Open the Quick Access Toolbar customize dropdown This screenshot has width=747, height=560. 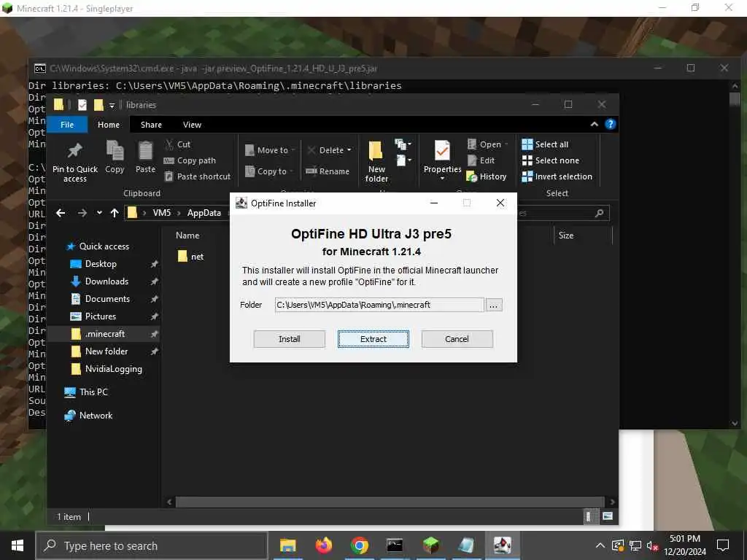(x=112, y=105)
